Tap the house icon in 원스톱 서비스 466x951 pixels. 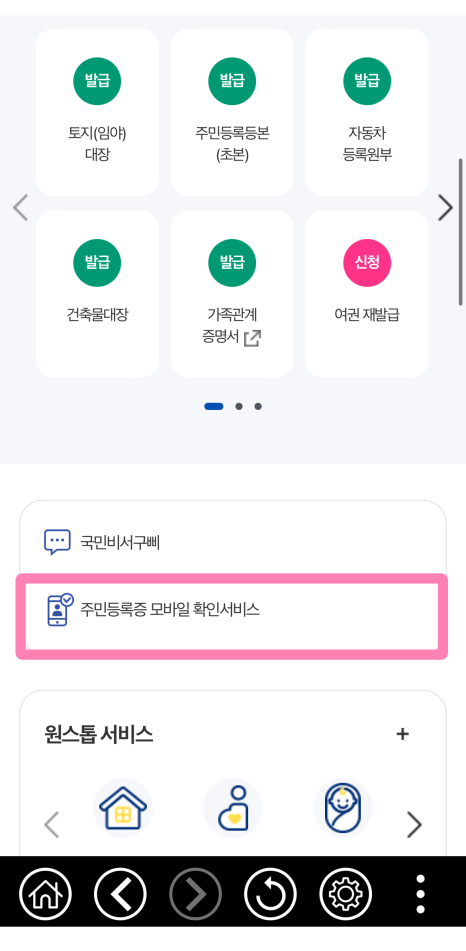[123, 808]
